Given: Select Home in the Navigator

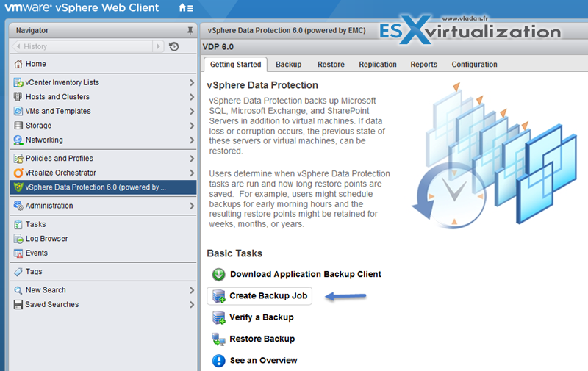Looking at the screenshot, I should point(103,64).
